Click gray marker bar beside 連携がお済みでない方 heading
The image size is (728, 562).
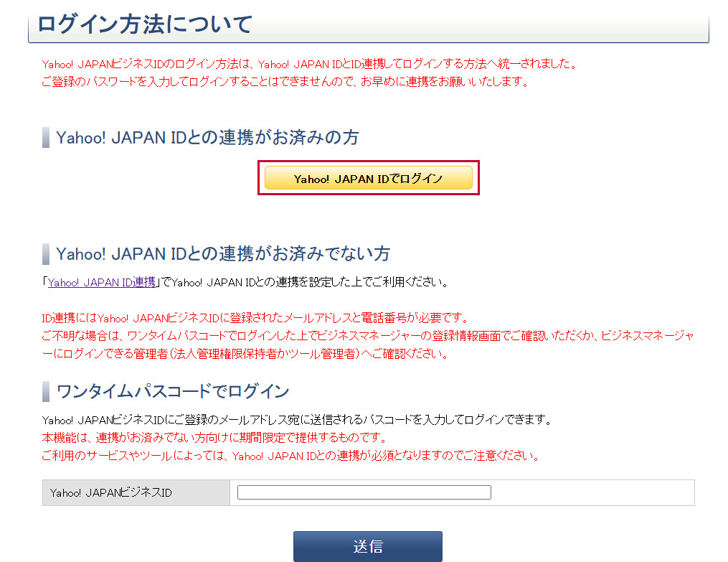point(46,254)
